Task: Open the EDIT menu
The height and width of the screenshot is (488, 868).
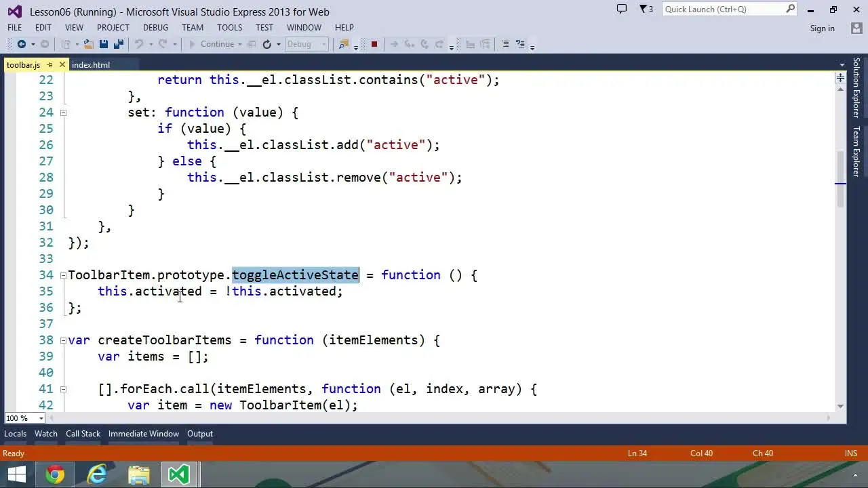Action: tap(43, 28)
